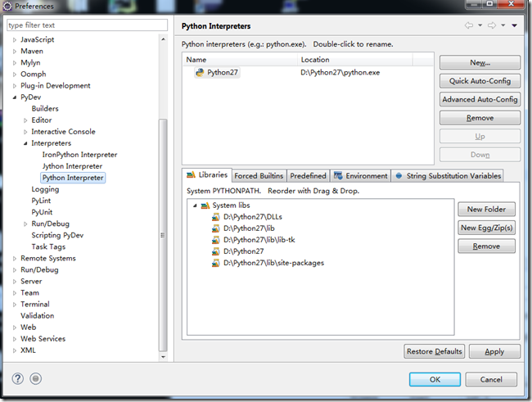The height and width of the screenshot is (402, 532).
Task: Expand the Editor tree node
Action: point(25,120)
